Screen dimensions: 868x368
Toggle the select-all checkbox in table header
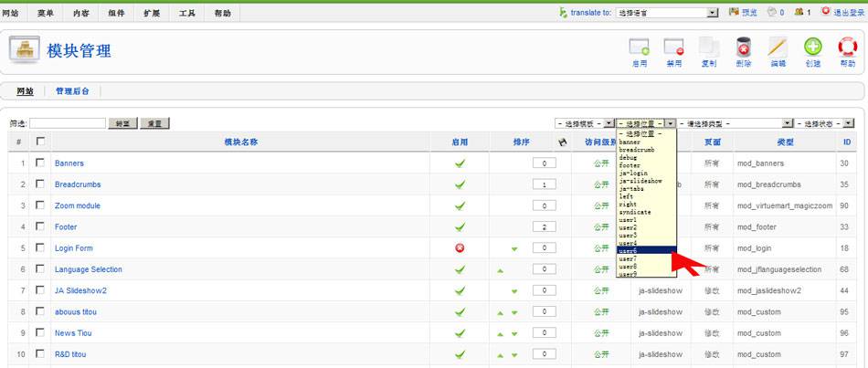coord(40,142)
